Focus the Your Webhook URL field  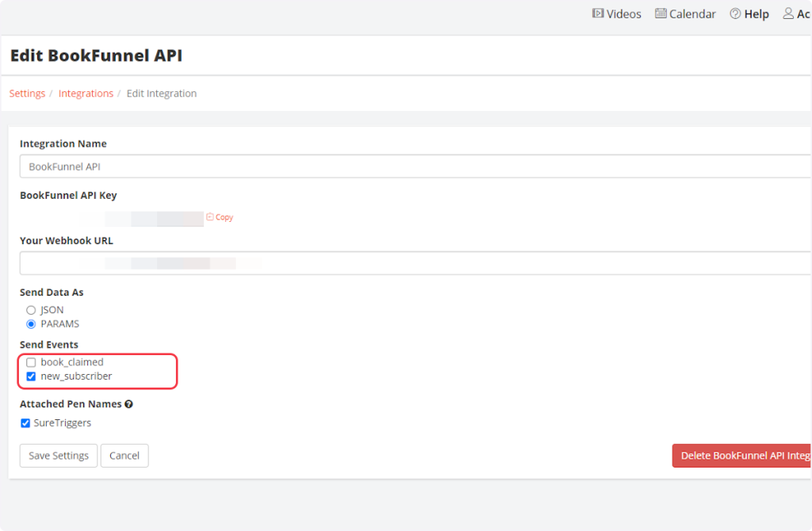tap(412, 263)
